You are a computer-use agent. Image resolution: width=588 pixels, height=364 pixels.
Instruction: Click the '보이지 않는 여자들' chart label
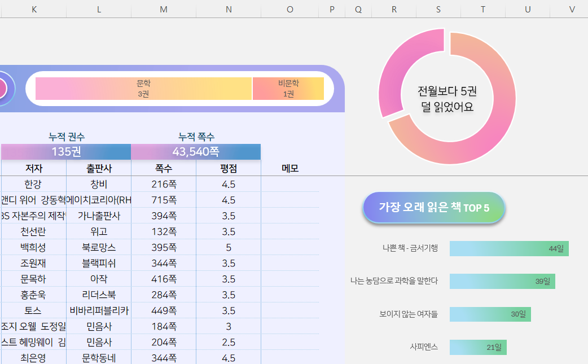pyautogui.click(x=408, y=314)
